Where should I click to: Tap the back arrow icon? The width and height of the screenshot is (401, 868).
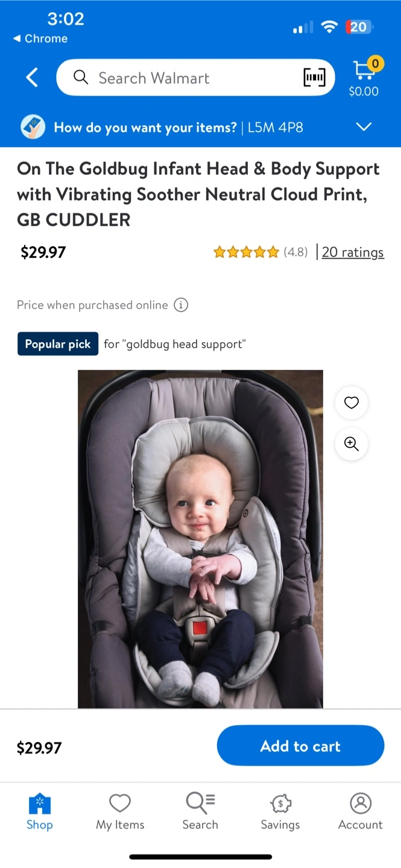[x=32, y=77]
